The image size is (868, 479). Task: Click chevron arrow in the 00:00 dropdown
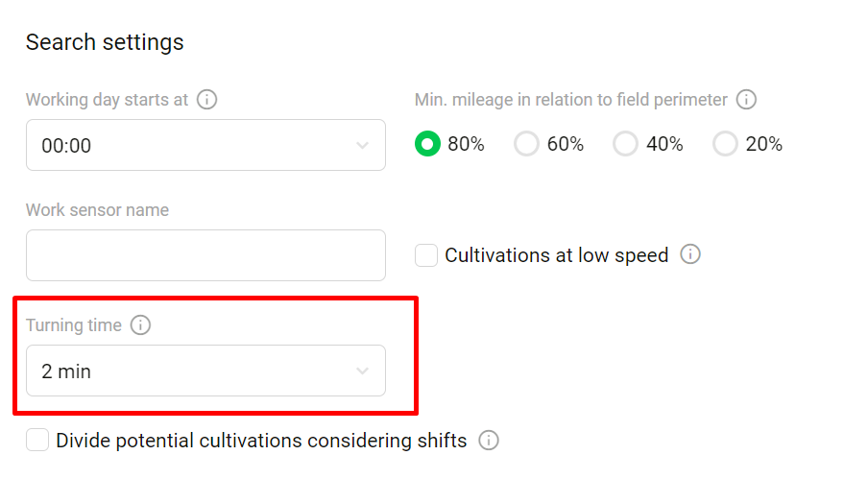click(362, 146)
